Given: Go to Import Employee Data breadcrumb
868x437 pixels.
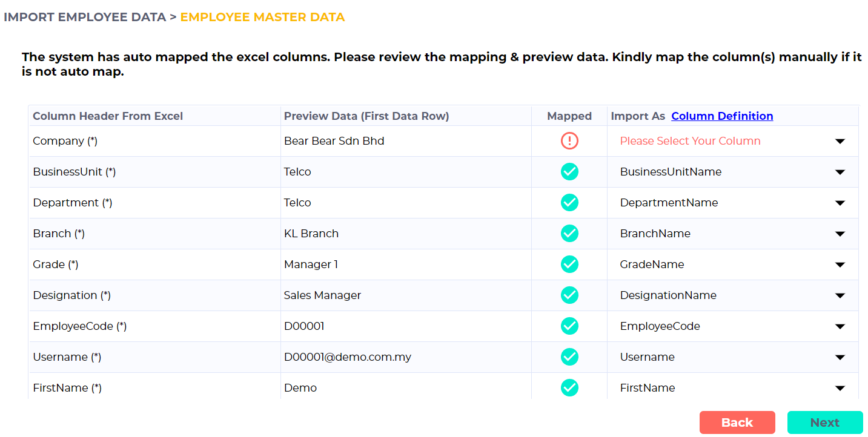Looking at the screenshot, I should pyautogui.click(x=85, y=17).
